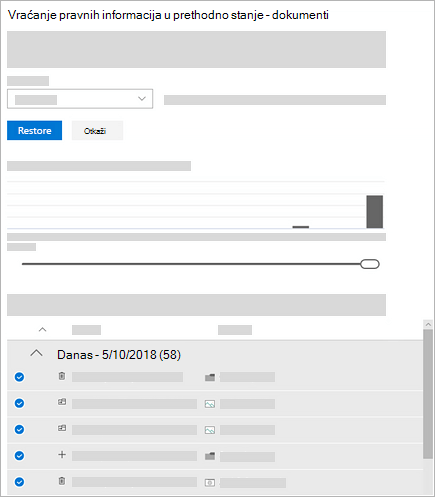Screen dimensions: 435x497
Task: Click the trash icon in fifth row
Action: [x=62, y=481]
